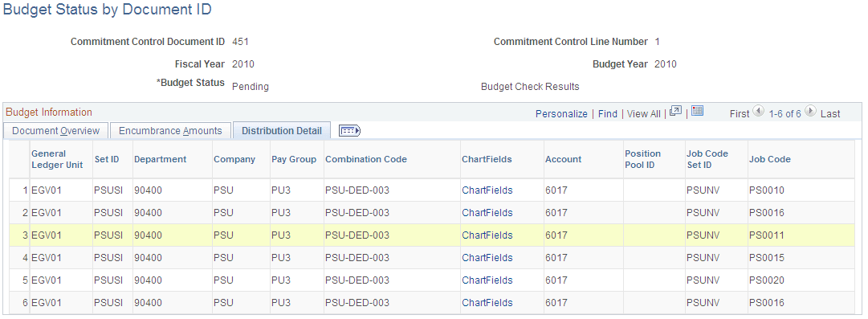Click Commitment Control Document ID value 451
The width and height of the screenshot is (868, 319).
240,42
